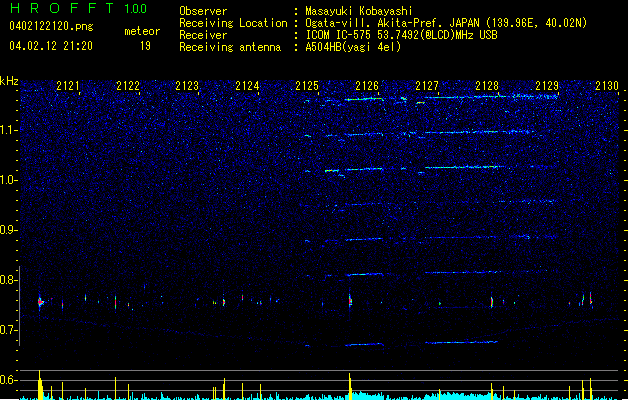Click the 1.0 kHz axis label
This screenshot has height=400, width=629.
(x=9, y=180)
